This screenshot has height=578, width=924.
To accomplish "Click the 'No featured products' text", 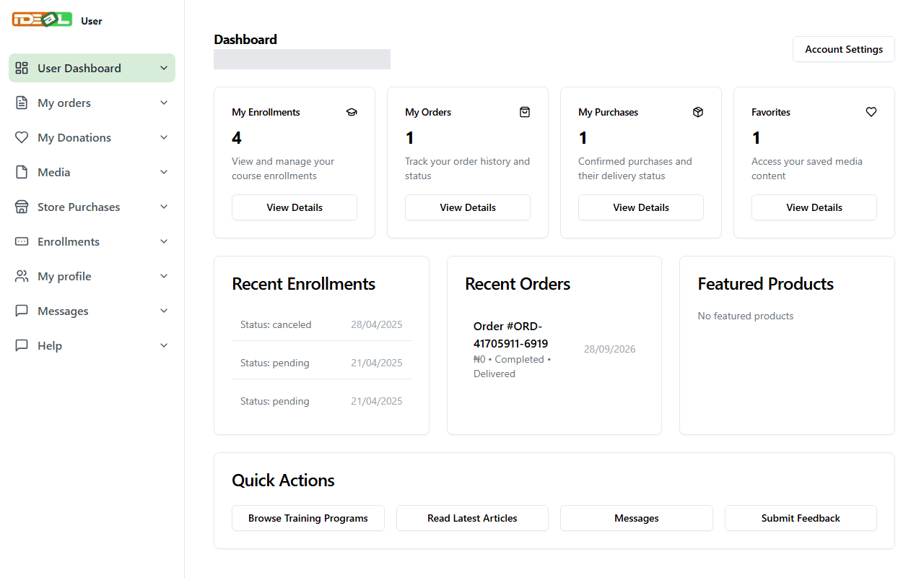I will click(746, 316).
